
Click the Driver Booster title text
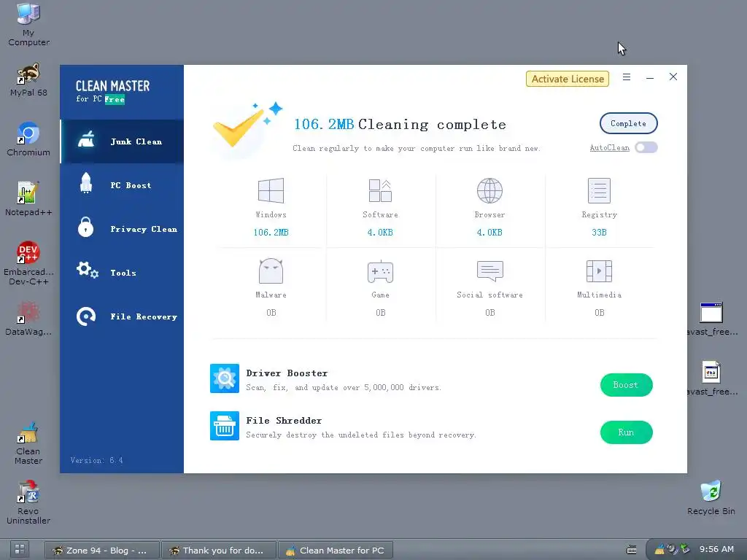(x=287, y=373)
